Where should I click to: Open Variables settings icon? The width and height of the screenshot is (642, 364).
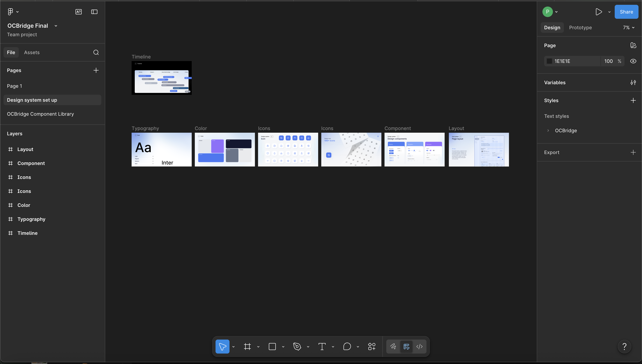pos(633,82)
